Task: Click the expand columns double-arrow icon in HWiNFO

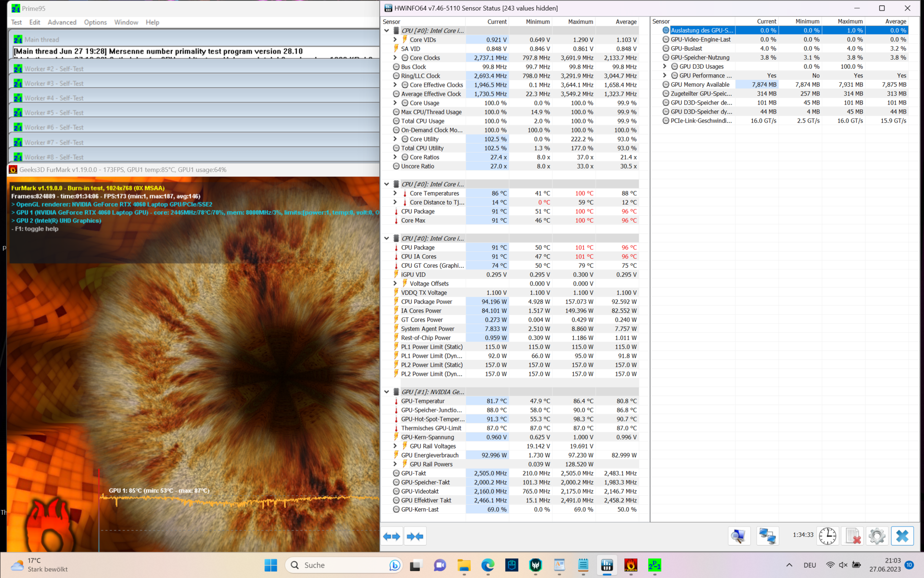Action: (392, 536)
